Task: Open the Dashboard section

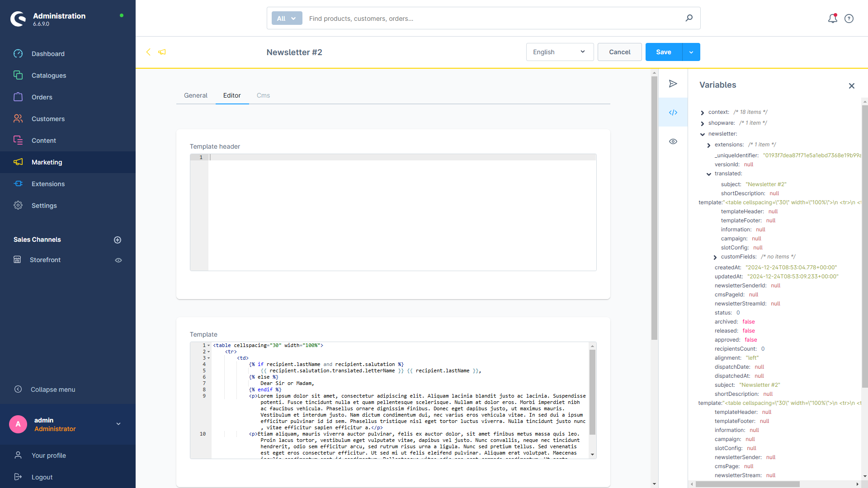Action: 48,54
